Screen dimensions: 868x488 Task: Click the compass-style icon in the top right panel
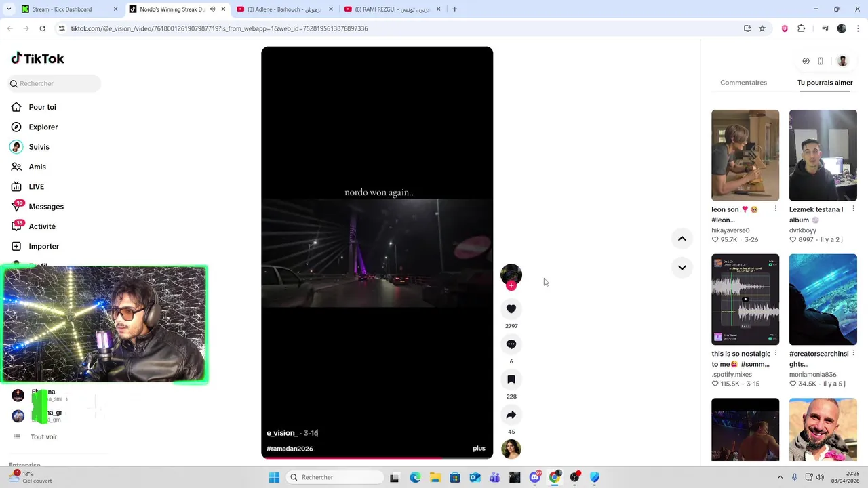click(x=806, y=61)
